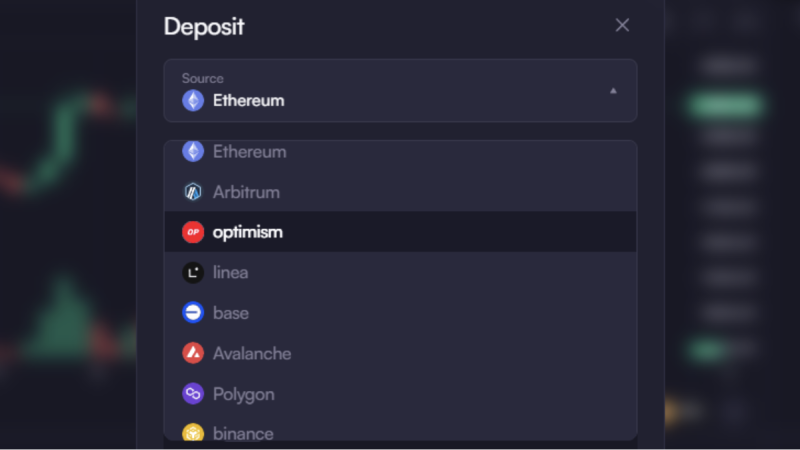Viewport: 800px width, 450px height.
Task: Click the red Avalanche network icon
Action: click(x=193, y=353)
